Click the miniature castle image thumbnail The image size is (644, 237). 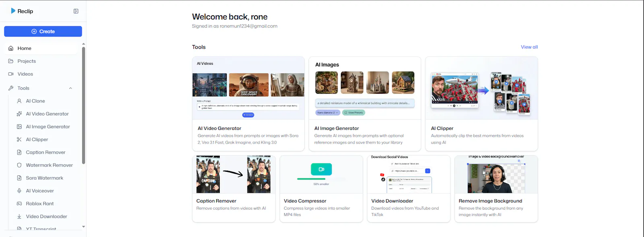click(x=378, y=82)
